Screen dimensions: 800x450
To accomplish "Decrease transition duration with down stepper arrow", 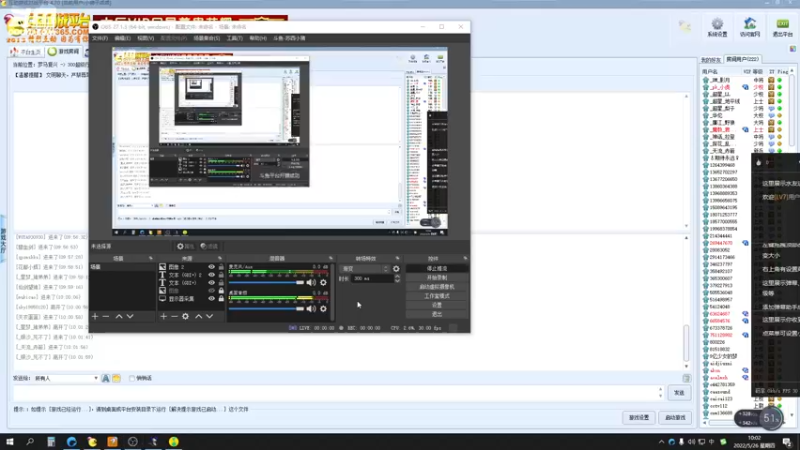I will point(397,281).
